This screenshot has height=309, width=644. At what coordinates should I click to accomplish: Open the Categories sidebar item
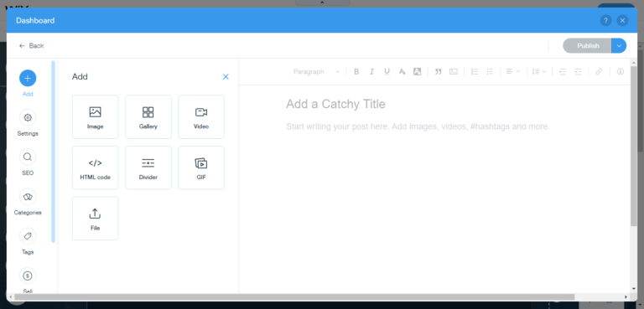[28, 197]
